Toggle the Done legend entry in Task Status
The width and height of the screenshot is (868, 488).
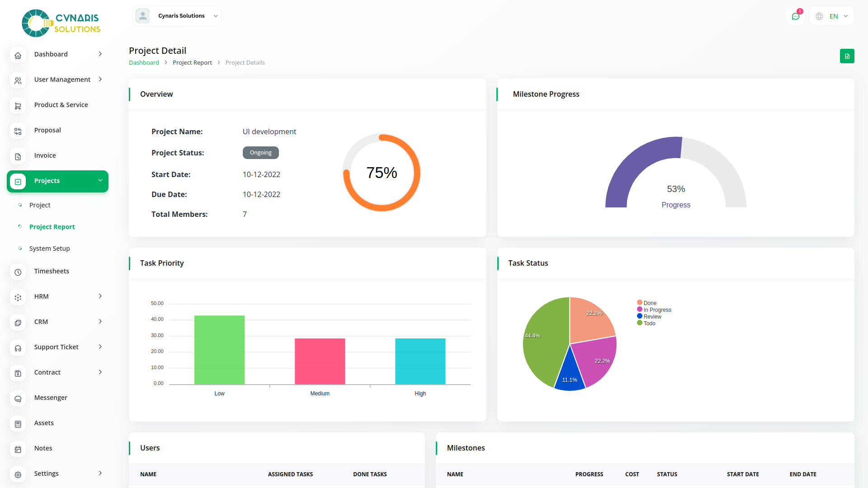649,303
